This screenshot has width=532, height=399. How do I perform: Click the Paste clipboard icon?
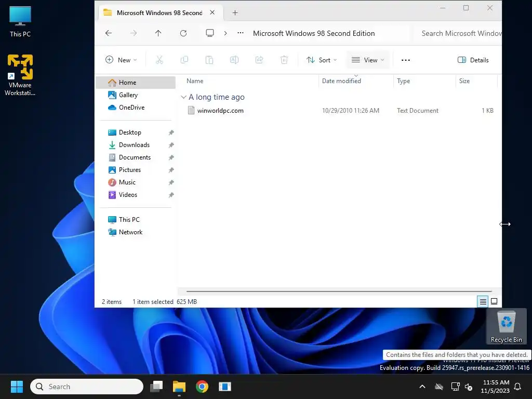(x=209, y=60)
